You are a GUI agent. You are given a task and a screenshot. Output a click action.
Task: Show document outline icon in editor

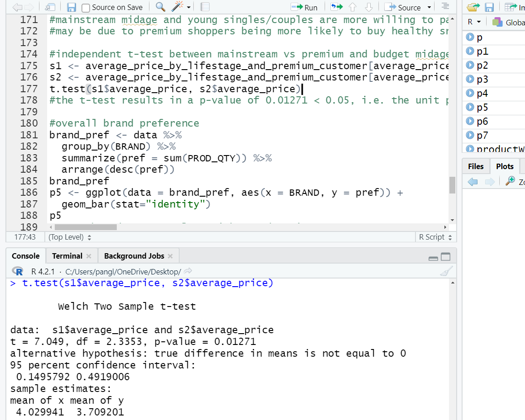coord(445,7)
